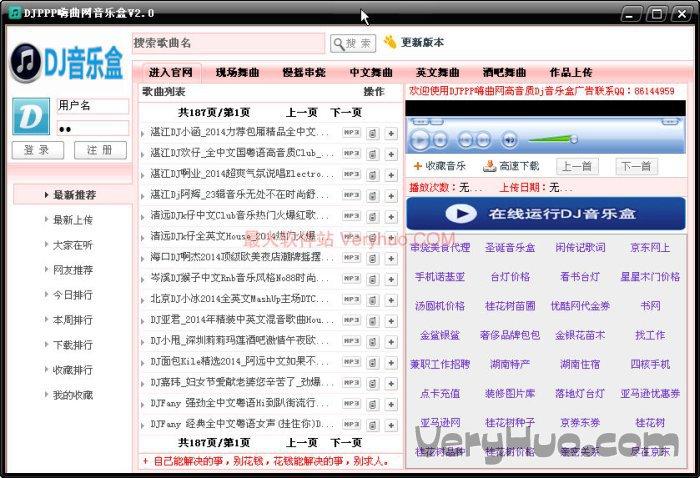Open the 圣诞音乐盒 ad link
Viewport: 700px width, 478px height.
tap(510, 247)
